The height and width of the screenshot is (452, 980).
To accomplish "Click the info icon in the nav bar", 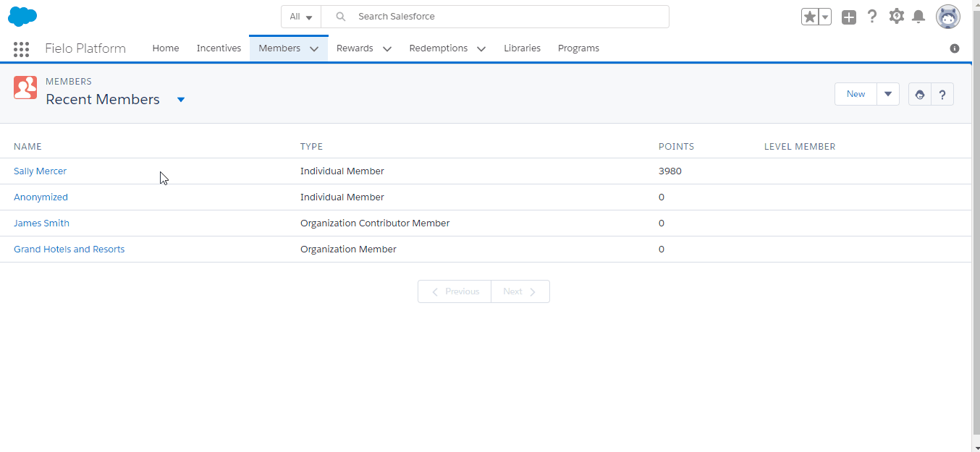I will pyautogui.click(x=955, y=48).
